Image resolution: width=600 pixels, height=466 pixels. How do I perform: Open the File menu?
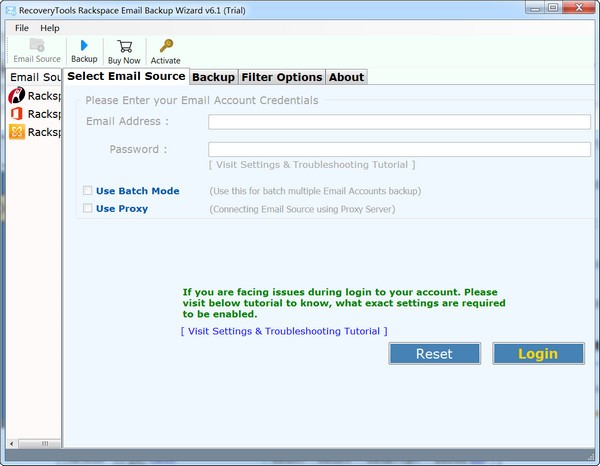click(x=22, y=28)
